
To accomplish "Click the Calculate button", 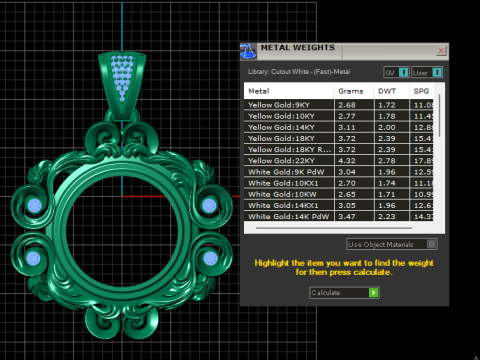I will point(344,293).
